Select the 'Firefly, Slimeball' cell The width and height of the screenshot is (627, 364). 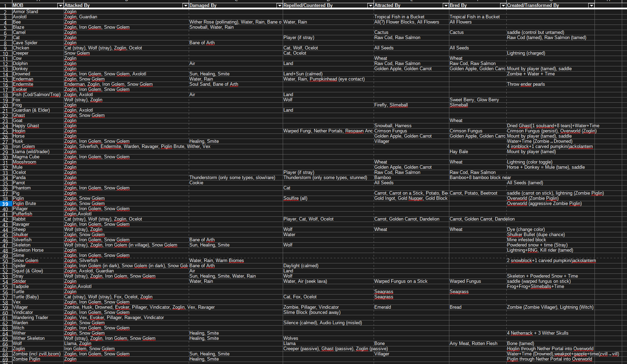click(411, 105)
